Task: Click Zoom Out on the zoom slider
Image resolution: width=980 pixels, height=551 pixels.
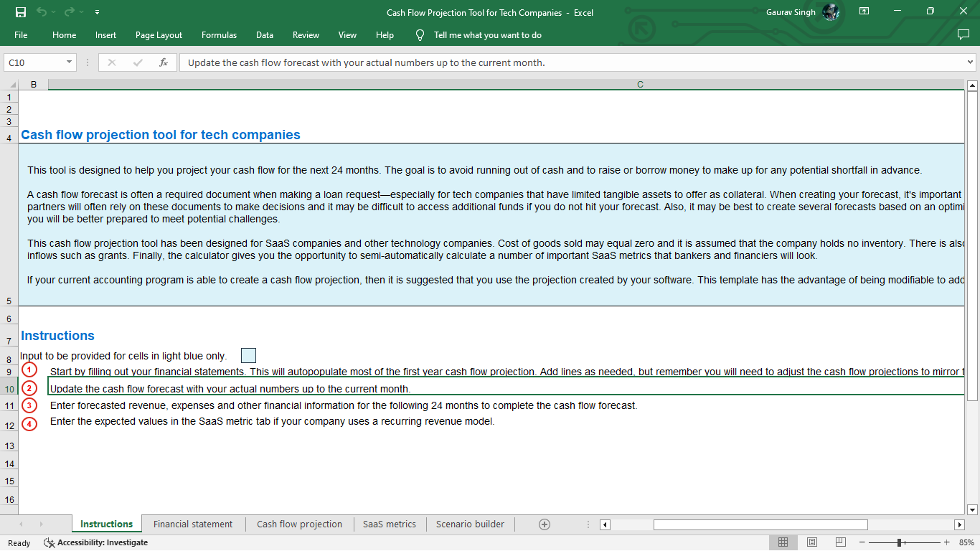Action: 860,542
